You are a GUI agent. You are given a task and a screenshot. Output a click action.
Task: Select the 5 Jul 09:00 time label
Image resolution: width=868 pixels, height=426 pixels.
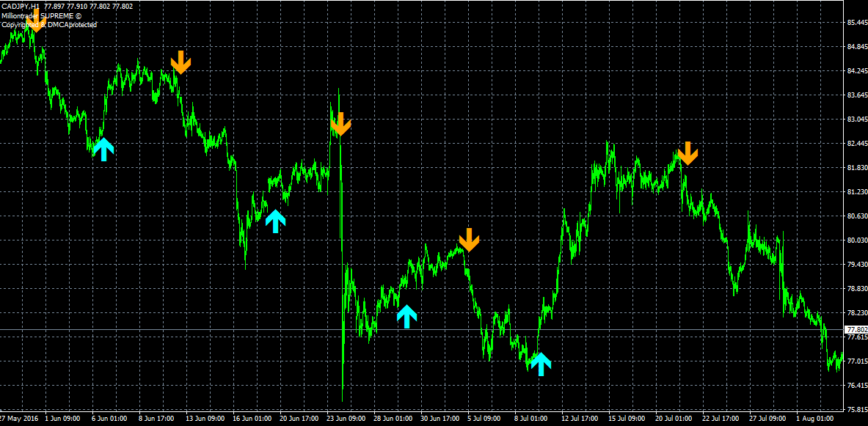484,418
